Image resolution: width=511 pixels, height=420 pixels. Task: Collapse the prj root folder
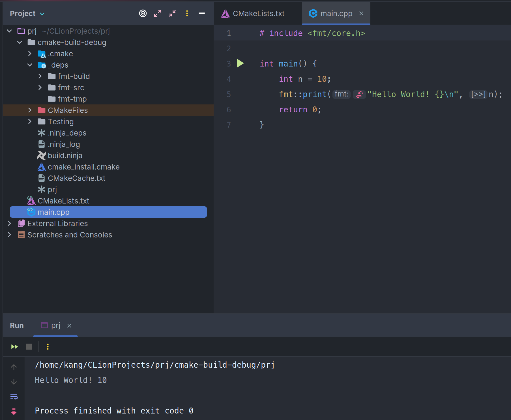pos(9,31)
